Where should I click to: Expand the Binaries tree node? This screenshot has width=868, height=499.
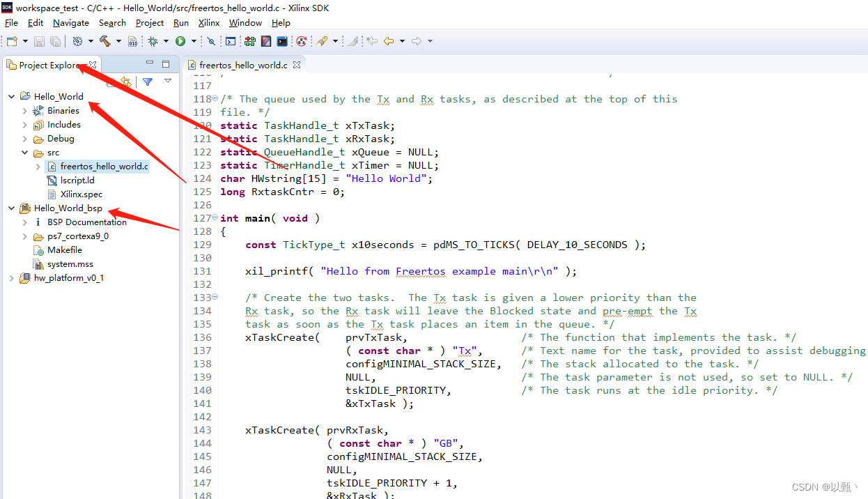click(24, 110)
